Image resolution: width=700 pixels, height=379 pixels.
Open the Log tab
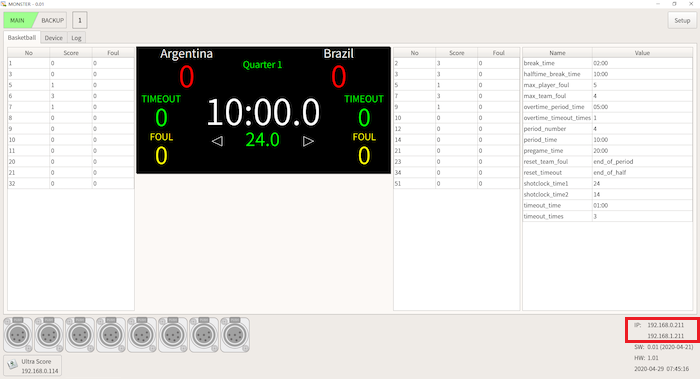[x=76, y=38]
